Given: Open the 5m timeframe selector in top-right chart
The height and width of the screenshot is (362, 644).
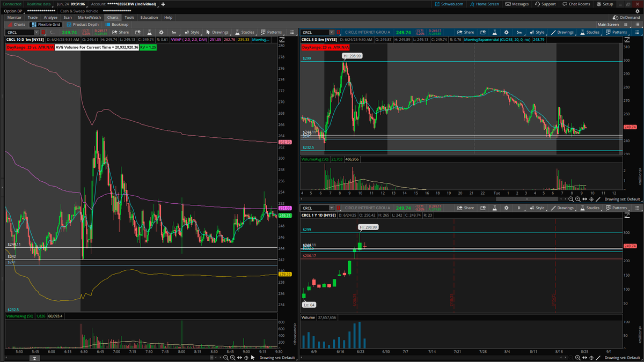Looking at the screenshot, I should 519,32.
